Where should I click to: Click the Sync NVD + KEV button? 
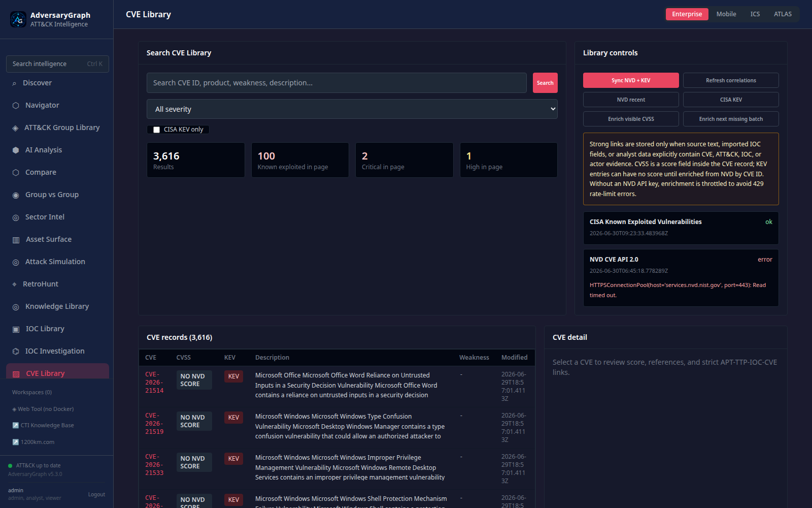(631, 80)
